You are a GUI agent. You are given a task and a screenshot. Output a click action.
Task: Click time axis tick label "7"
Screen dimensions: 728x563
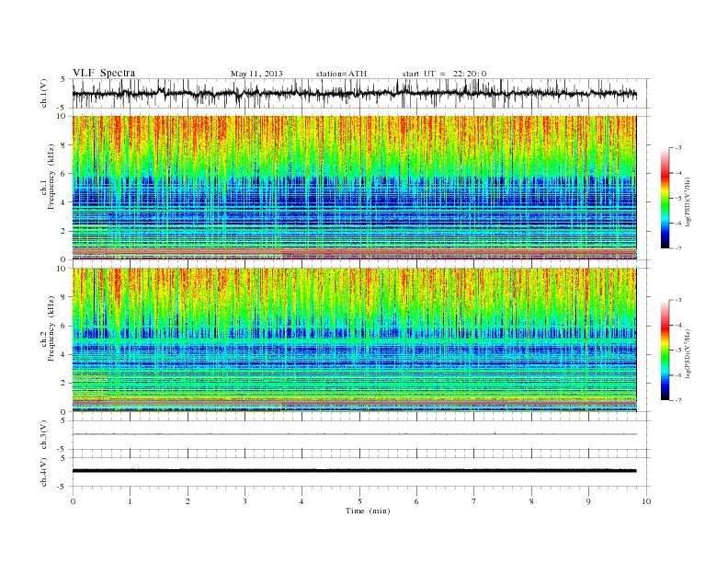(474, 501)
